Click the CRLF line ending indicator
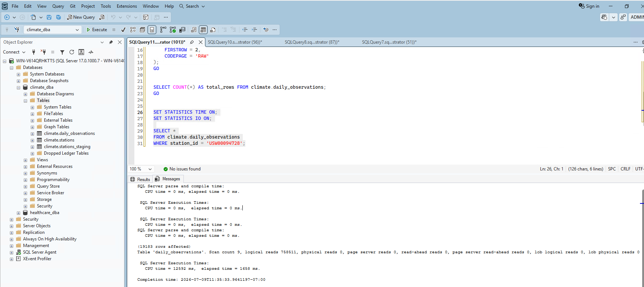Screen dimensions: 644x287 tap(625, 169)
